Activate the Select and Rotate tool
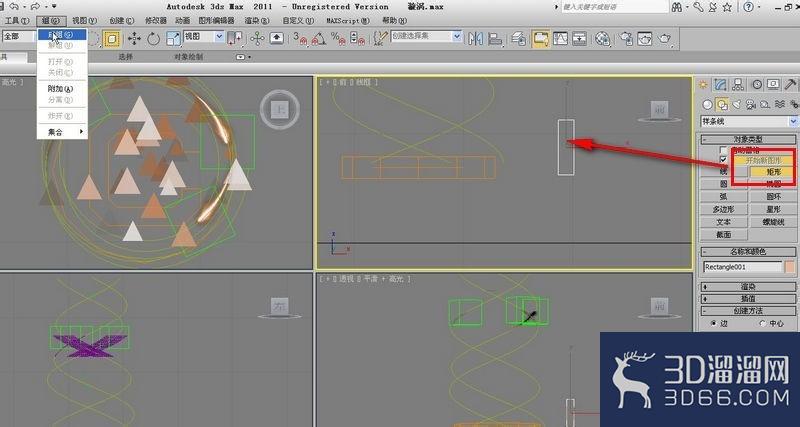 pos(153,38)
